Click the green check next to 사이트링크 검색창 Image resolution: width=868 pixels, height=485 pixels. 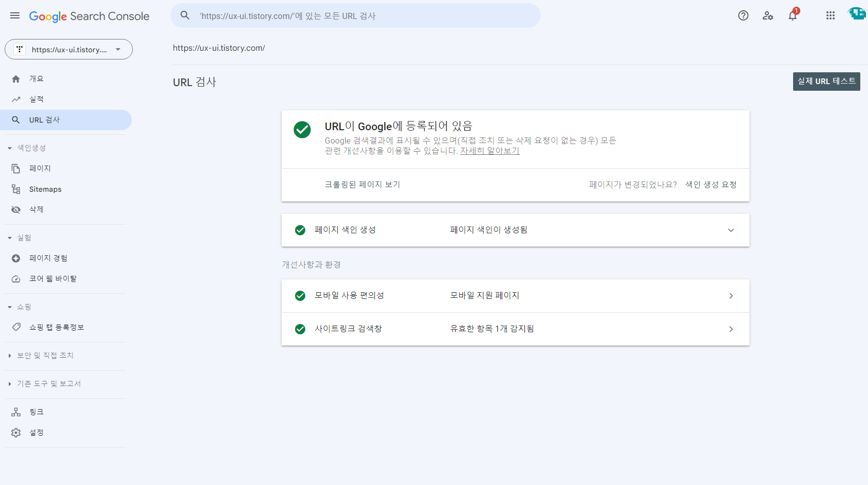tap(300, 329)
